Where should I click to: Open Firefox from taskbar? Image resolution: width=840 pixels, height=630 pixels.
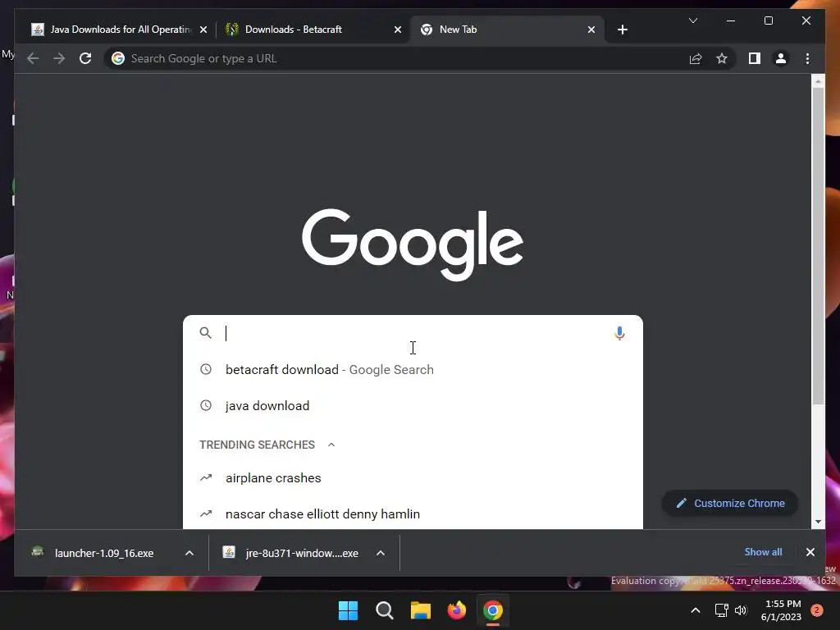(456, 610)
